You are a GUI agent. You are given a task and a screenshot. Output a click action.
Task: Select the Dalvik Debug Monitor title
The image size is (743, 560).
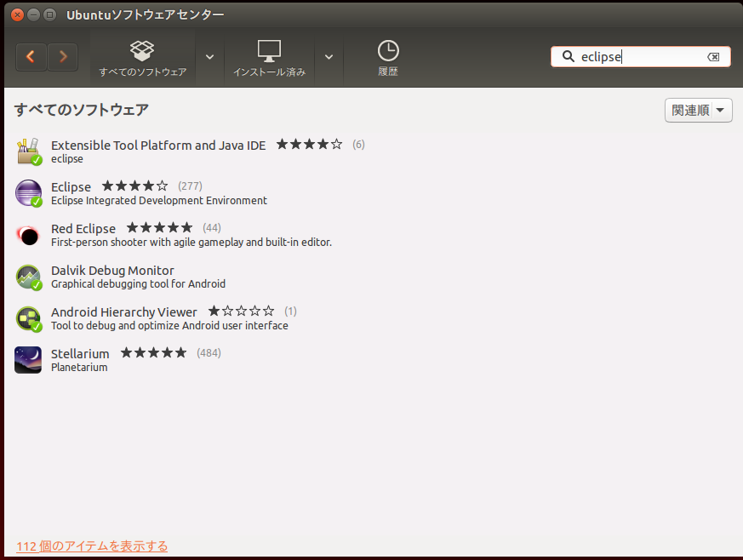(x=113, y=270)
